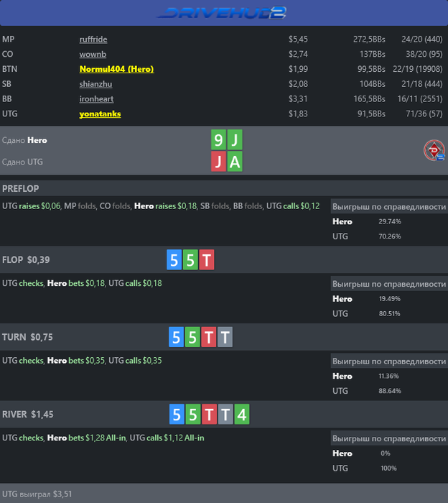Click ironheart's 165,5BBs value
The image size is (448, 503).
369,99
